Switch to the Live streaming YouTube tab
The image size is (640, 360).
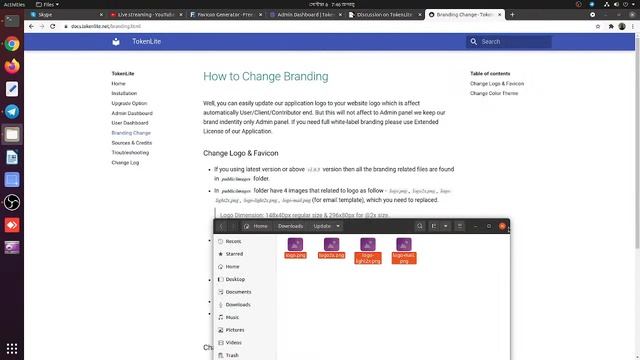click(x=146, y=15)
